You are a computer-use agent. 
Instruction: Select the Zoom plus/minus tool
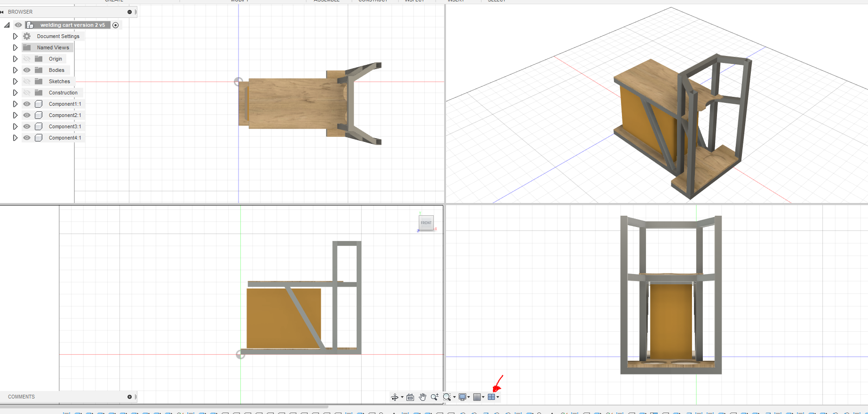tap(434, 398)
